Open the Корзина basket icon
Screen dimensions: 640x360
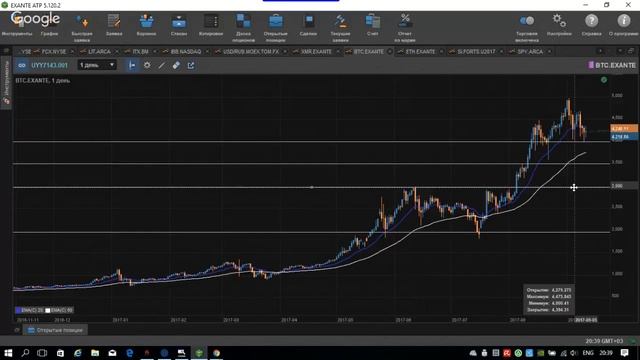[146, 25]
